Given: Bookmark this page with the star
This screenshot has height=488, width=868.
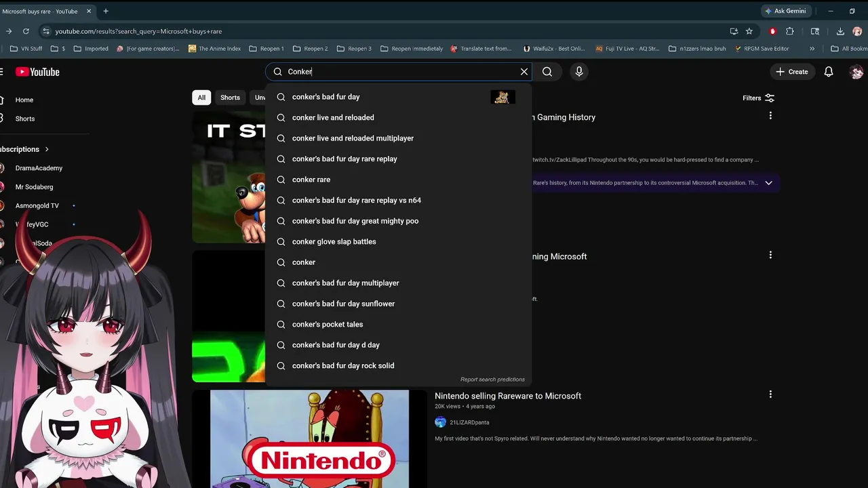Looking at the screenshot, I should click(749, 31).
